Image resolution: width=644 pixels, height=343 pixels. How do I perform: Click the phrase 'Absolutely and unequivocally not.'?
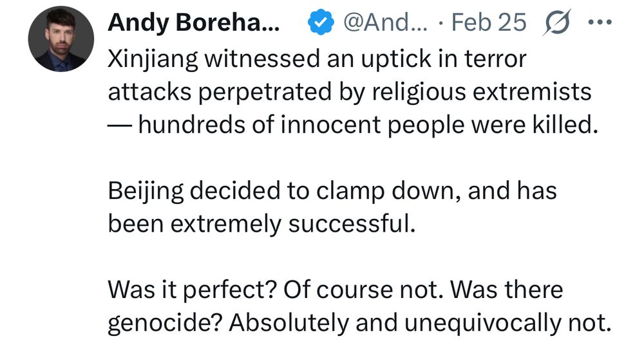pos(420,323)
